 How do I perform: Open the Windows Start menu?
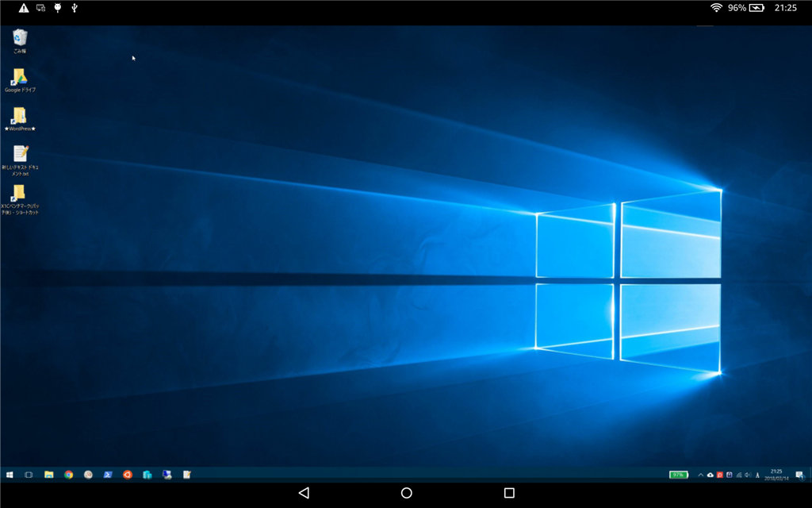coord(10,475)
